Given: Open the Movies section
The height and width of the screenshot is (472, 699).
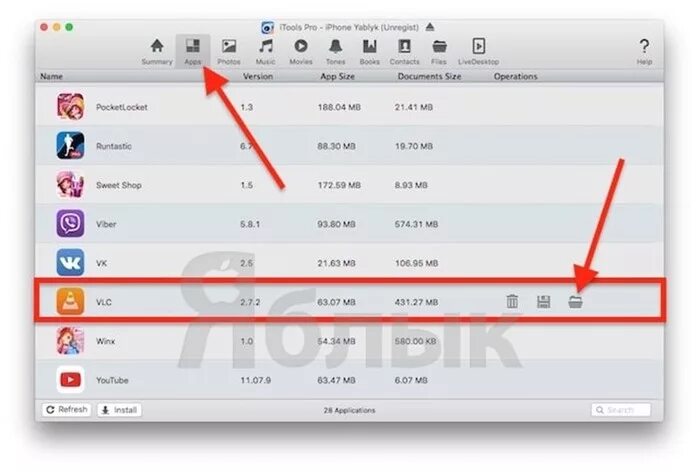Looking at the screenshot, I should (x=301, y=52).
